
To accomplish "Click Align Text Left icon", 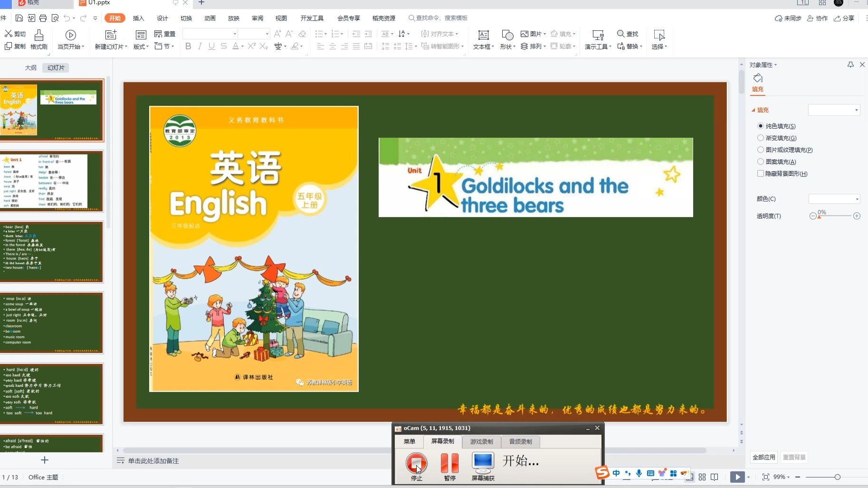I will (x=321, y=46).
